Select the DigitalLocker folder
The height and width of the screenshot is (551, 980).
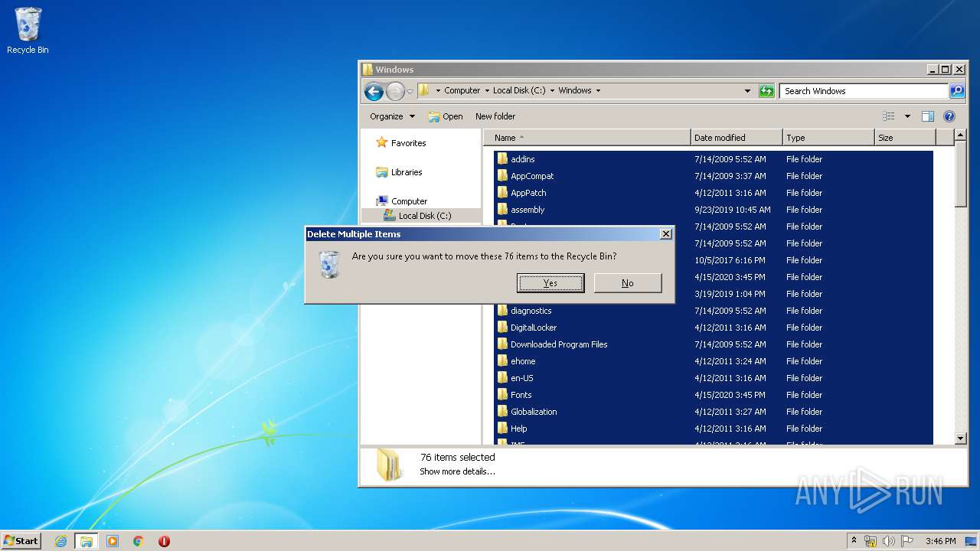point(534,328)
